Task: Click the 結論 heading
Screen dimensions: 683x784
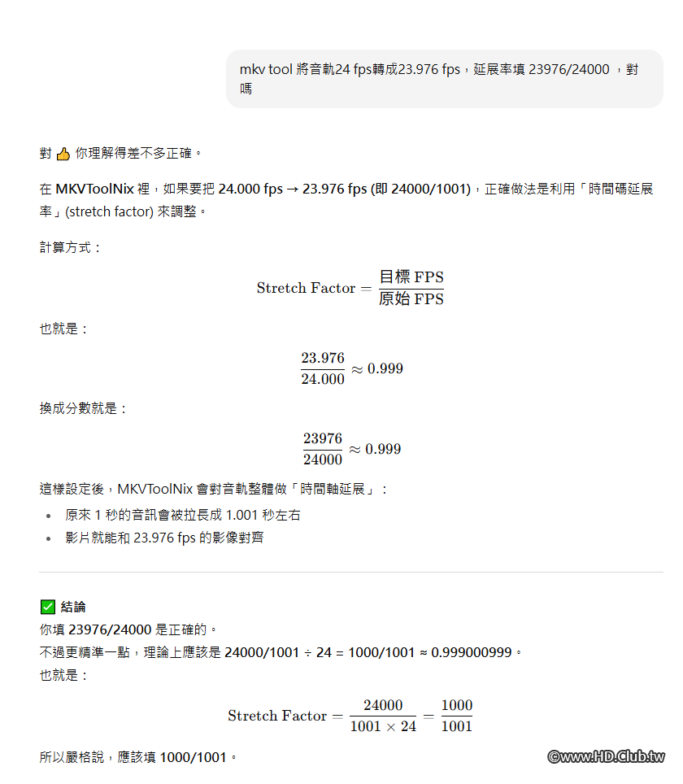Action: pyautogui.click(x=73, y=608)
